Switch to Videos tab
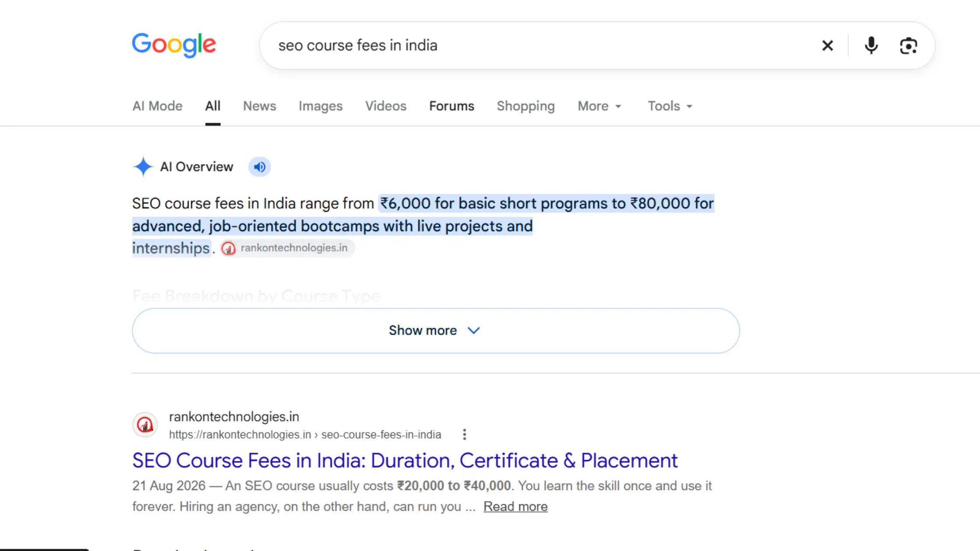The image size is (980, 551). [x=386, y=106]
